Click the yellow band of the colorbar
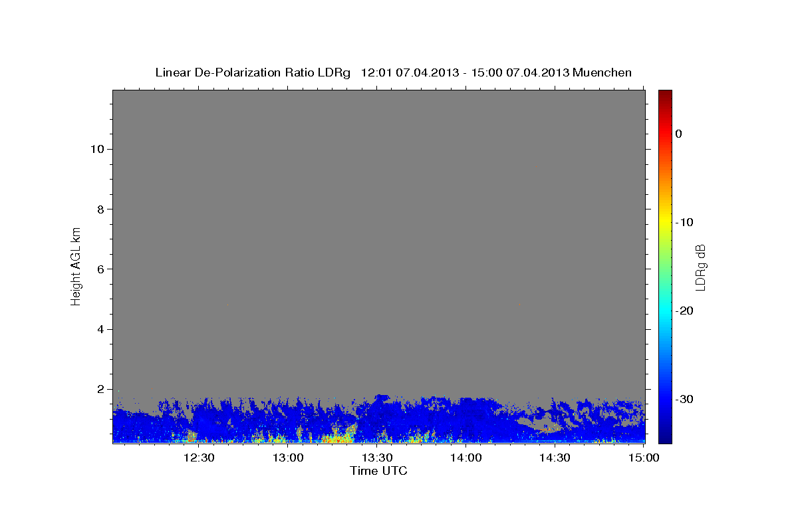The height and width of the screenshot is (532, 798). pos(665,219)
